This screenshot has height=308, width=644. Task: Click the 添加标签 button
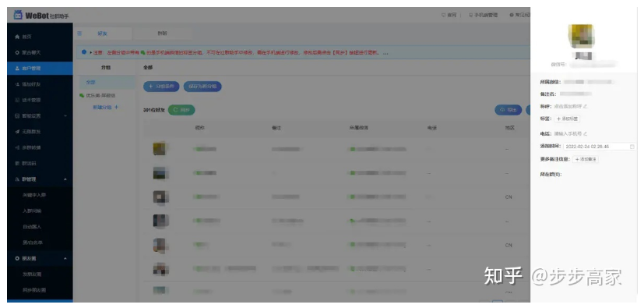click(567, 119)
